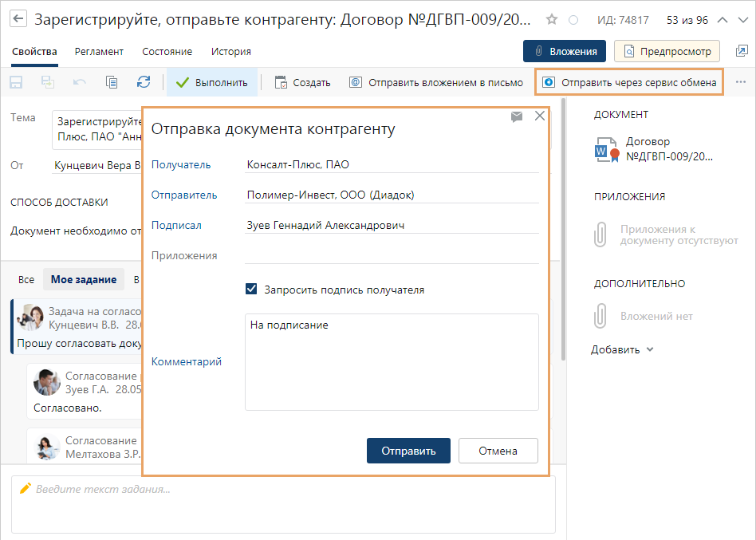Open the Договор Word document icon
The image size is (756, 540).
point(606,149)
